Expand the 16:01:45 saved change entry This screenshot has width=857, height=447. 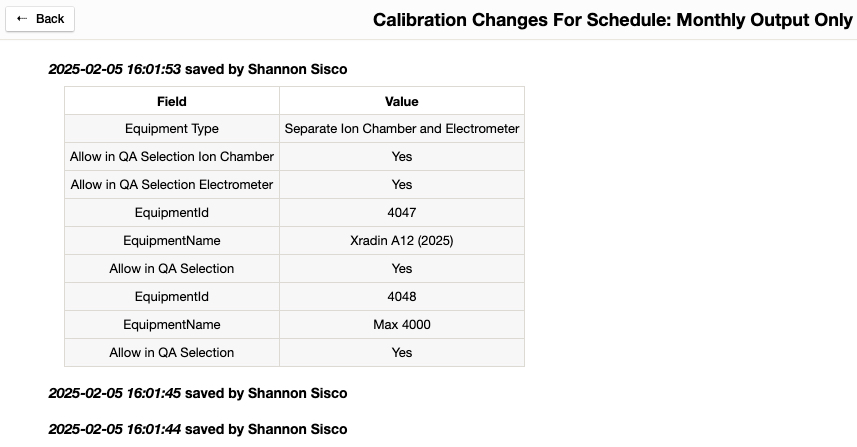pos(197,393)
